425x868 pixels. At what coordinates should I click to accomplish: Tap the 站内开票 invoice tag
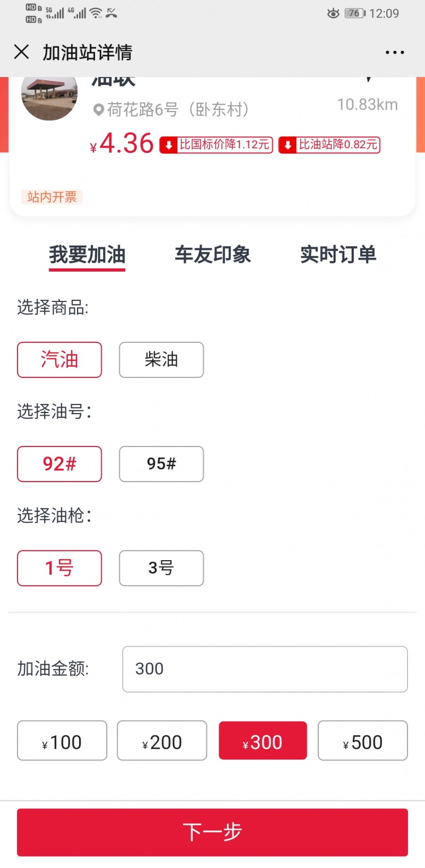point(52,197)
